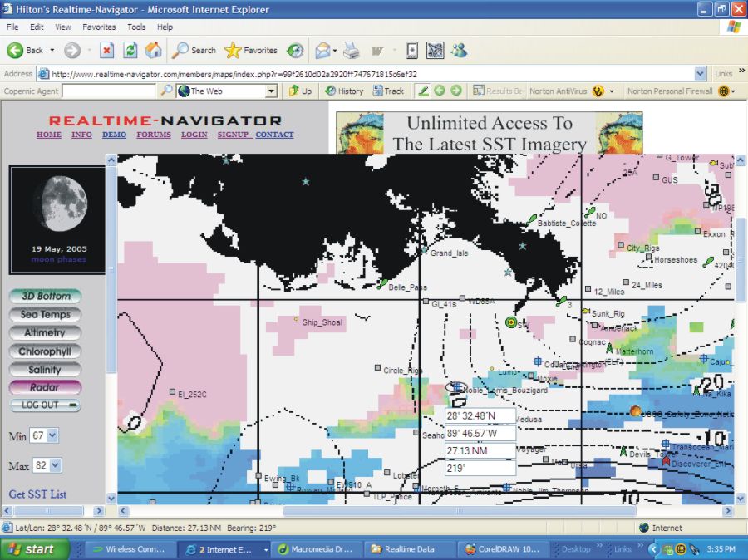Open the Favorites menu
Screen dimensions: 748x560
[x=99, y=27]
